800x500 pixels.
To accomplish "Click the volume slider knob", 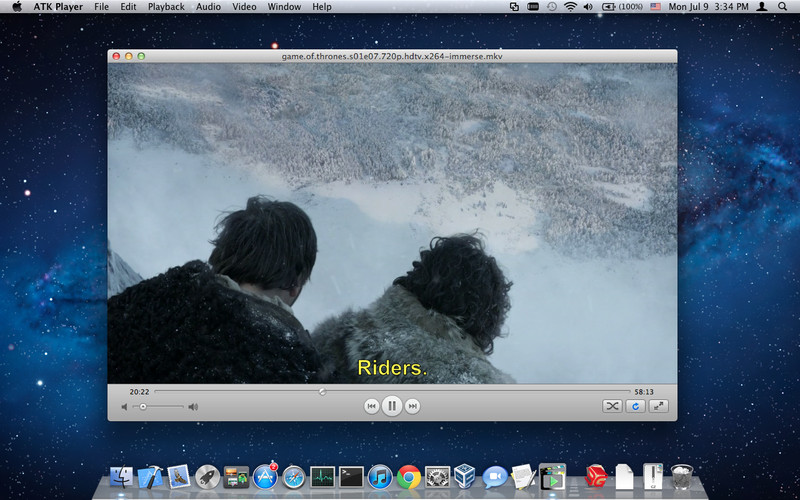I will (143, 407).
